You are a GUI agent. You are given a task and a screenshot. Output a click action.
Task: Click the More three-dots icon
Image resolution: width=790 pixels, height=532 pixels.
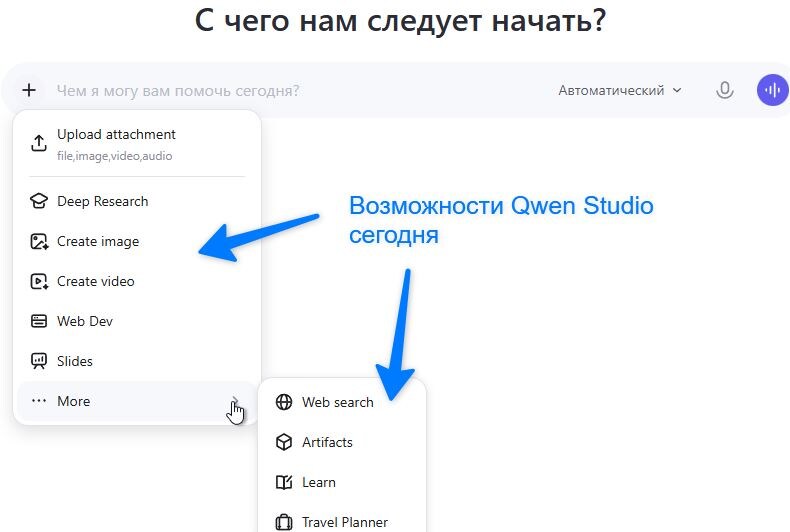39,401
